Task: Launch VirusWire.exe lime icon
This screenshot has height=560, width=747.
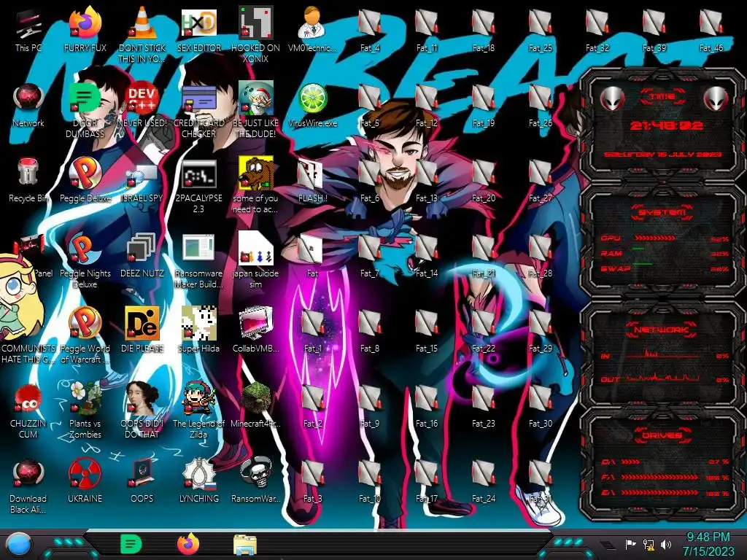Action: tap(312, 98)
